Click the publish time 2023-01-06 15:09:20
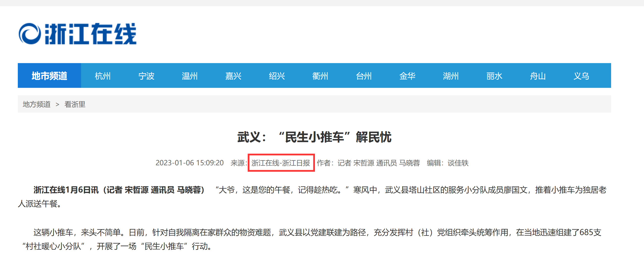 (x=190, y=163)
